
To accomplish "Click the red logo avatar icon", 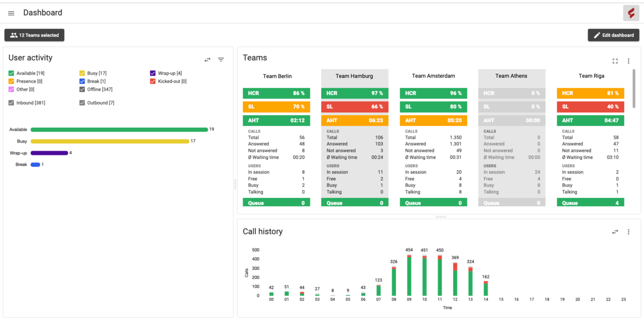I will [631, 13].
